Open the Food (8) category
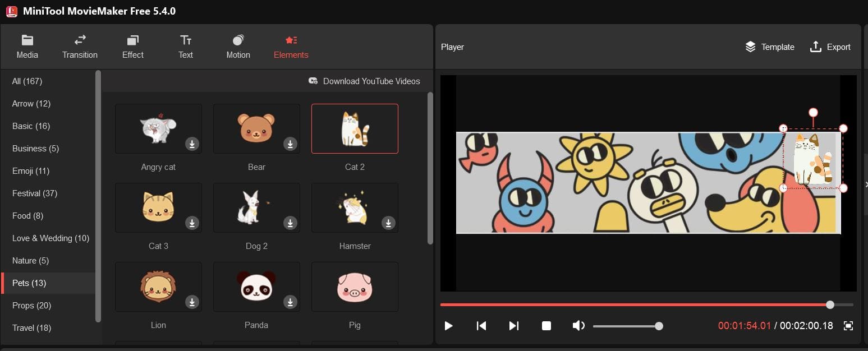Image resolution: width=868 pixels, height=351 pixels. (x=48, y=216)
